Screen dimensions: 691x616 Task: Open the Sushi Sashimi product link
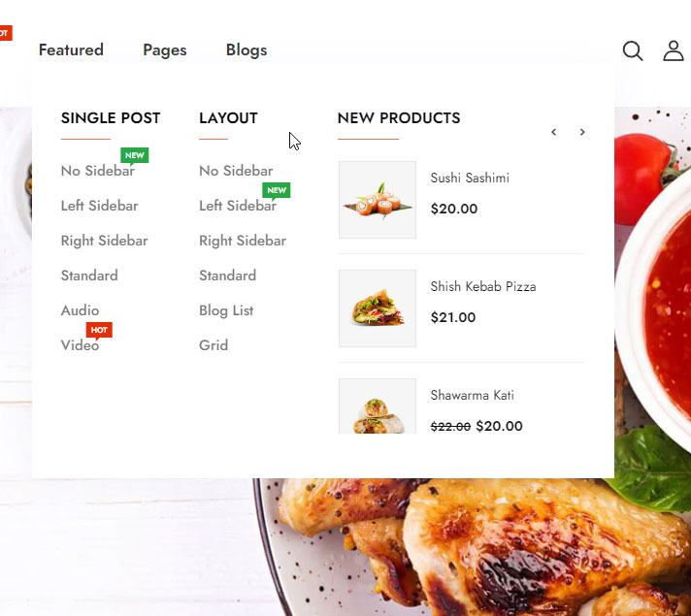click(x=470, y=178)
